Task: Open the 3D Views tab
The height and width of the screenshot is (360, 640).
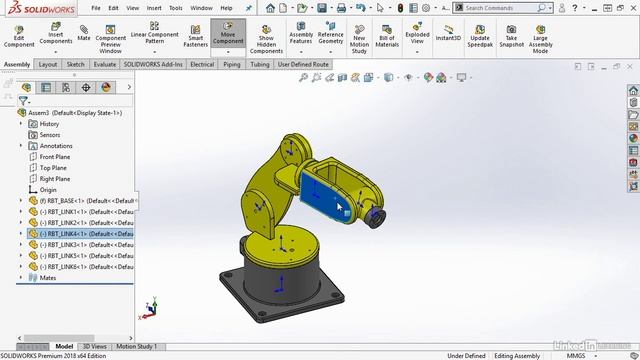Action: click(95, 346)
